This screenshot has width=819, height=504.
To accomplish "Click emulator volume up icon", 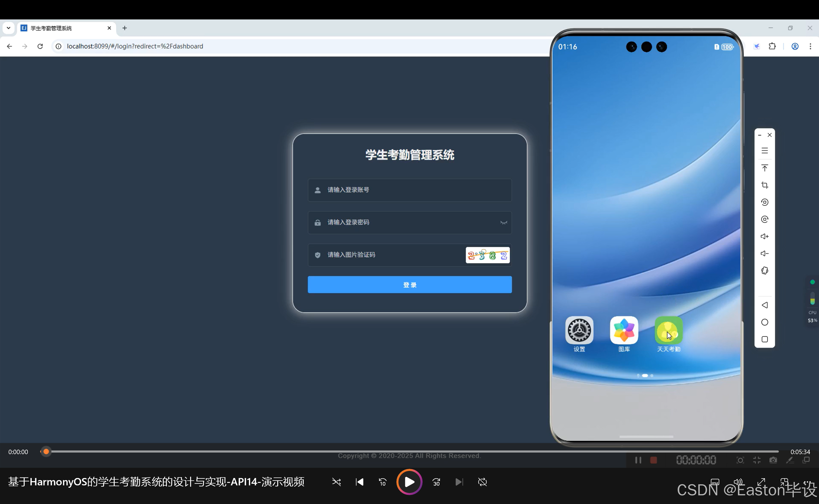I will (764, 236).
